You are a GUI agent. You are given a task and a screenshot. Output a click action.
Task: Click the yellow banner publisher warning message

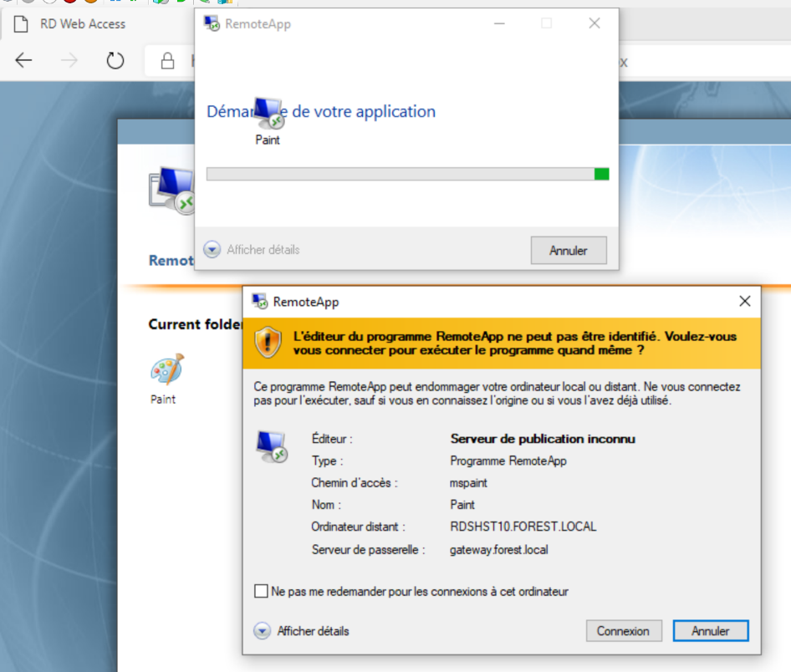[515, 344]
